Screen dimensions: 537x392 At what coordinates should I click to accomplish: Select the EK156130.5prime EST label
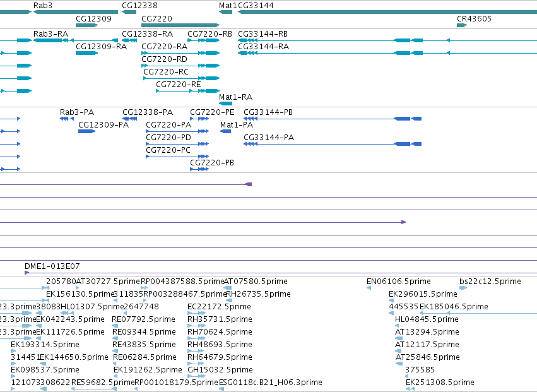pyautogui.click(x=80, y=294)
